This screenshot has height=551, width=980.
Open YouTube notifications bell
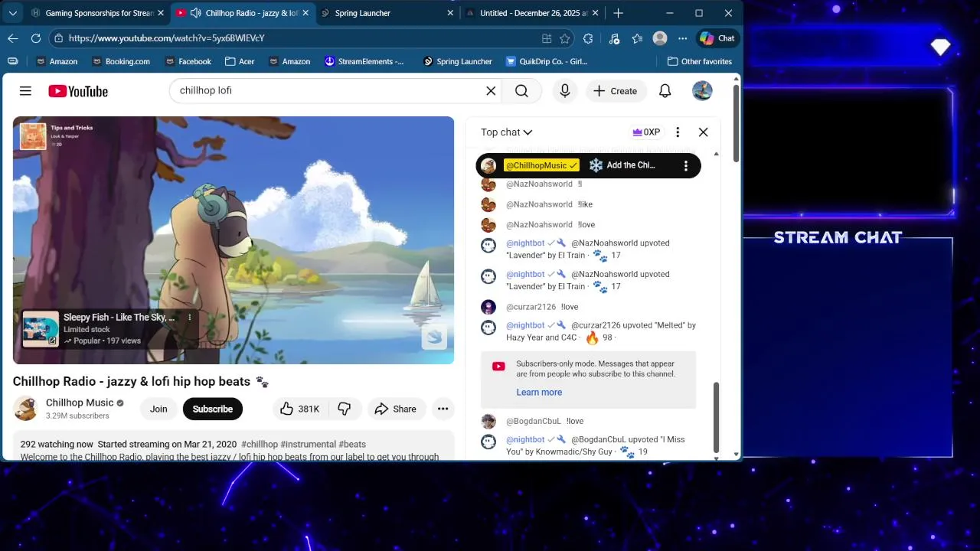click(x=665, y=91)
